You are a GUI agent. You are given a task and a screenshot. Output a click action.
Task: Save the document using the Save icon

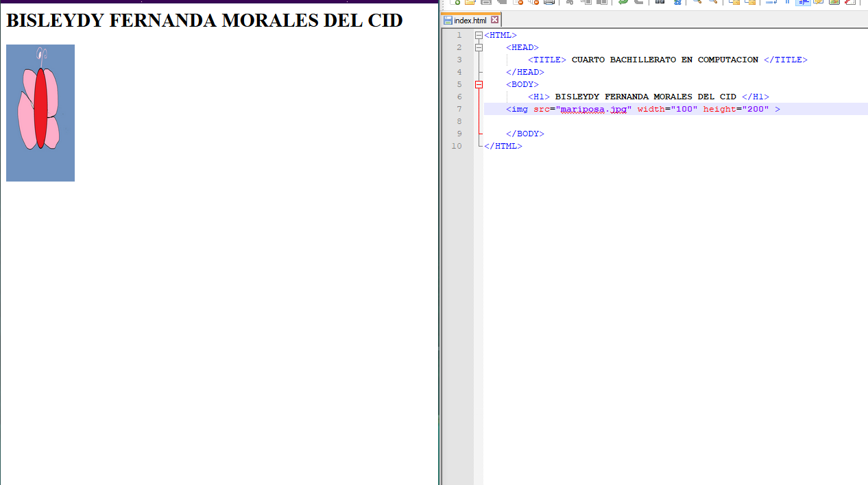[x=486, y=2]
